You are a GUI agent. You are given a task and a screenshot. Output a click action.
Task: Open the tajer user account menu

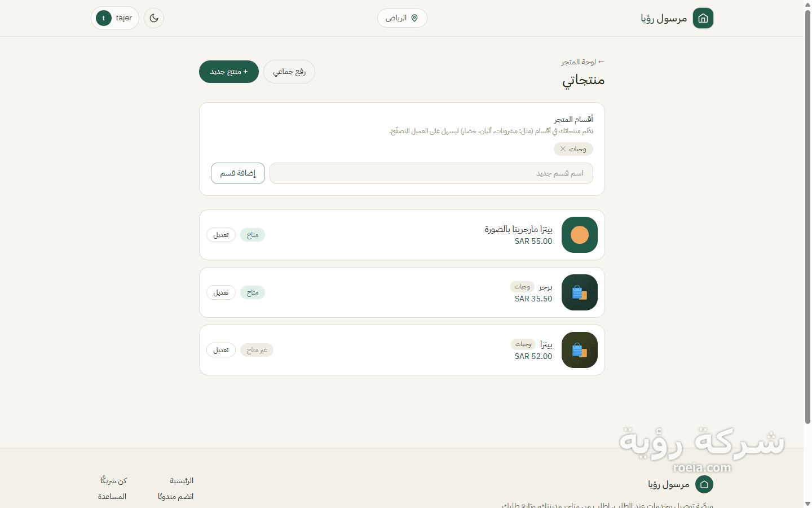tap(115, 18)
